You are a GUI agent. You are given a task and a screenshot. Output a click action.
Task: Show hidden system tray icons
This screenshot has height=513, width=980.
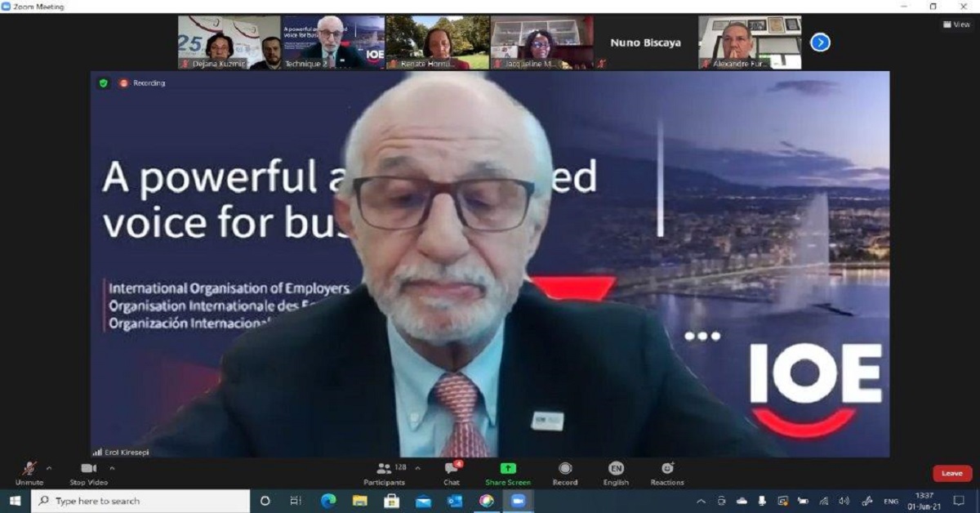point(701,501)
